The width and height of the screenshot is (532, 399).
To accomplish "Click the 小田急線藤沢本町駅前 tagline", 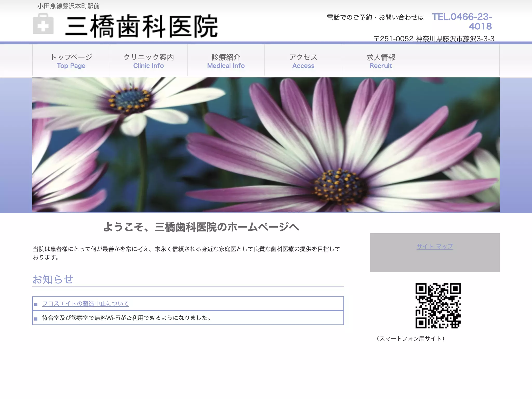I will [x=69, y=6].
